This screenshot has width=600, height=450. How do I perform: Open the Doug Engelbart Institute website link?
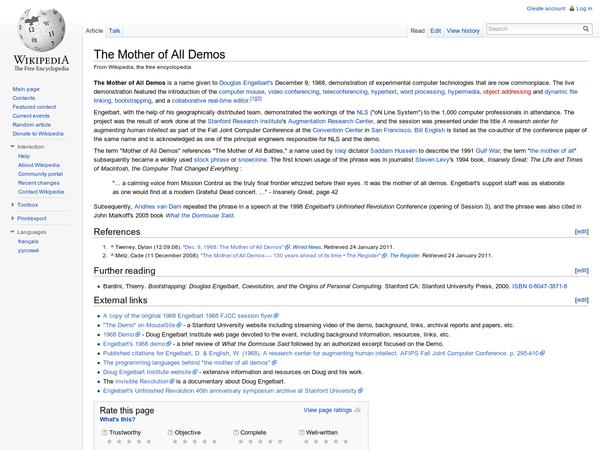tap(147, 372)
